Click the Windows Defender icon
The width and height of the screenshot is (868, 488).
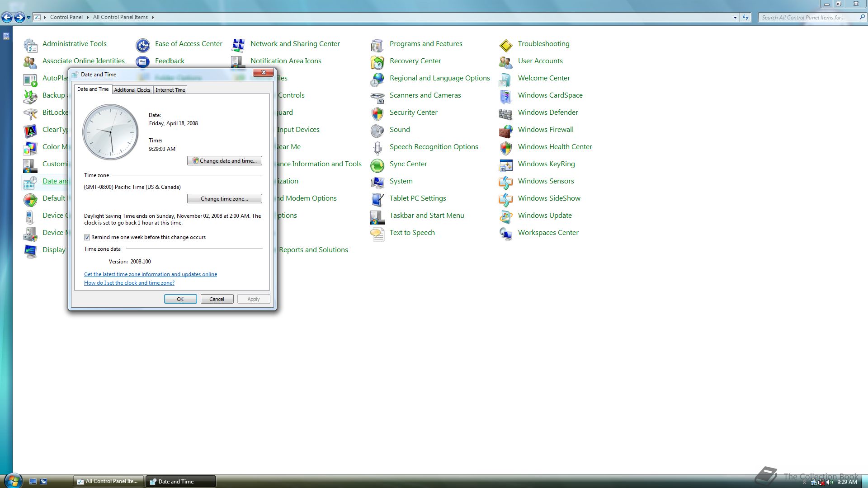pos(506,113)
